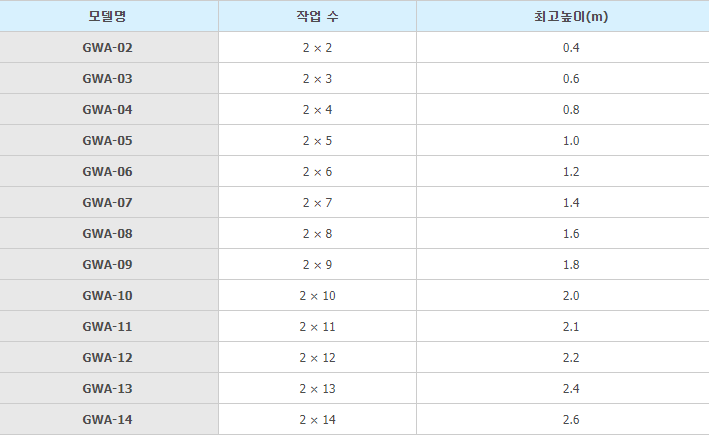Viewport: 709px width, 435px height.
Task: Click the GWA-10 model name
Action: [x=107, y=296]
